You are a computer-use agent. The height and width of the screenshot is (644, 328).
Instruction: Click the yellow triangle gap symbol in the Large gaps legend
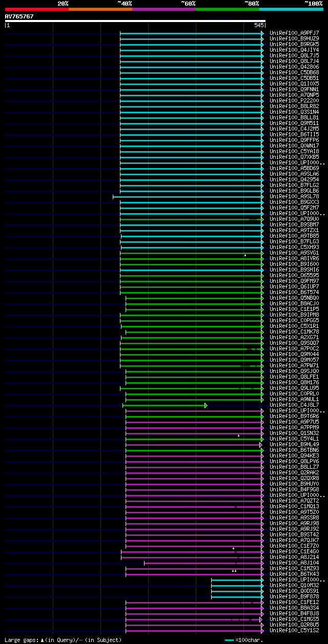[43, 639]
